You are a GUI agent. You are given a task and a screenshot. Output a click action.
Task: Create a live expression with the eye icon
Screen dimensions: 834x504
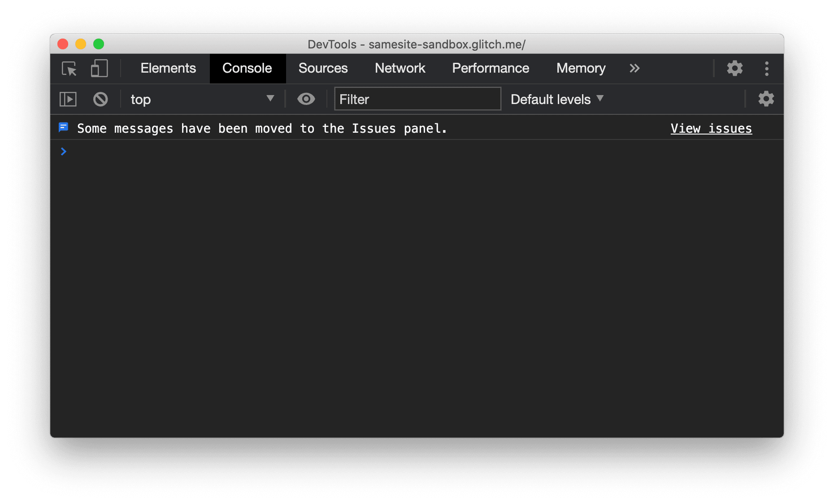pyautogui.click(x=306, y=99)
